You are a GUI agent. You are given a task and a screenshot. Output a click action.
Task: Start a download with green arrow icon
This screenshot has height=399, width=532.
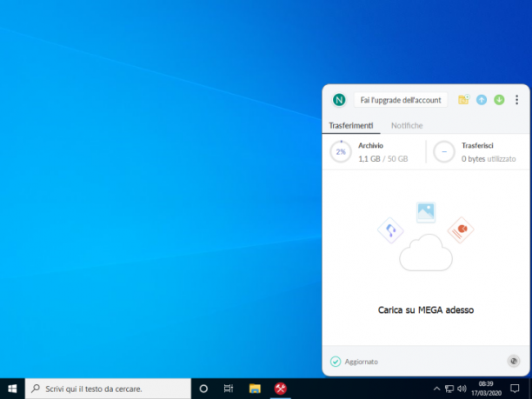(499, 100)
